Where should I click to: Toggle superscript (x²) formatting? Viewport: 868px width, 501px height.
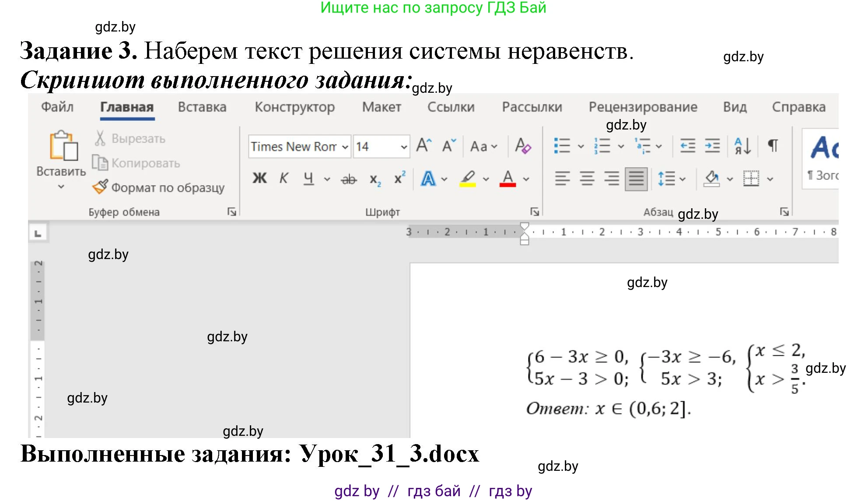399,179
